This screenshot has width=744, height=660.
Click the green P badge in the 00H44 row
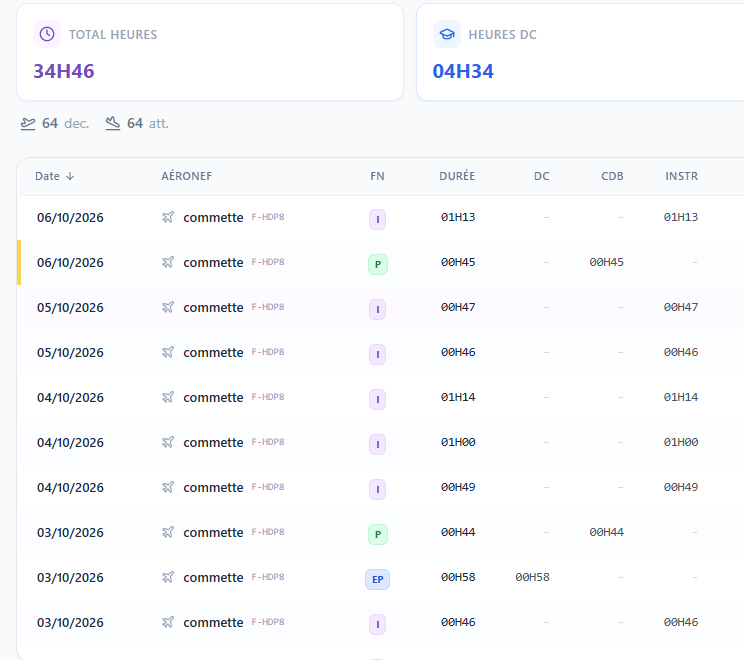(378, 534)
